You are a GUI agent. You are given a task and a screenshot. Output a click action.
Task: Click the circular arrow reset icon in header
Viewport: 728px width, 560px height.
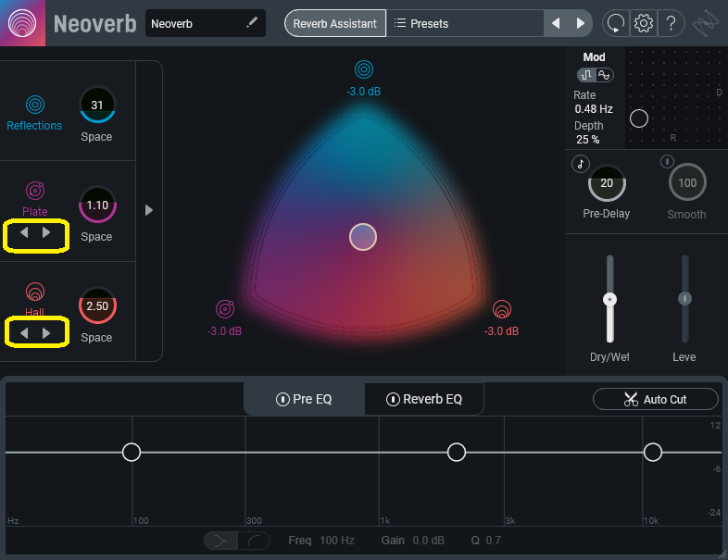click(x=615, y=23)
